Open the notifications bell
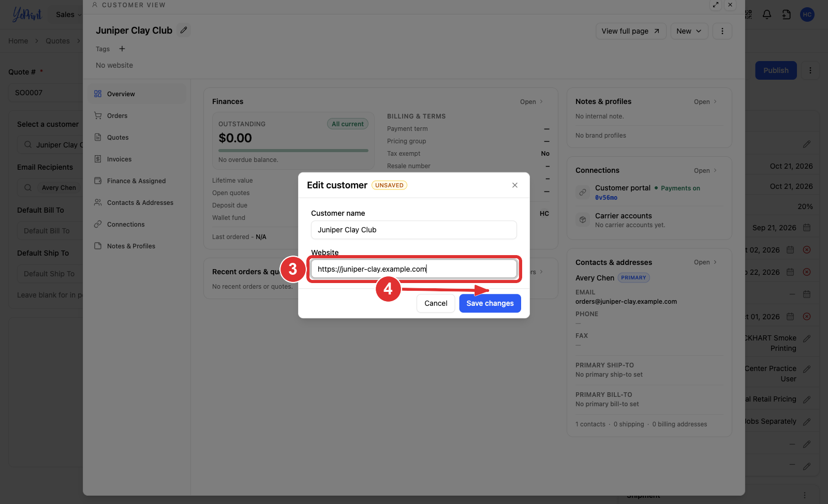 [x=767, y=14]
